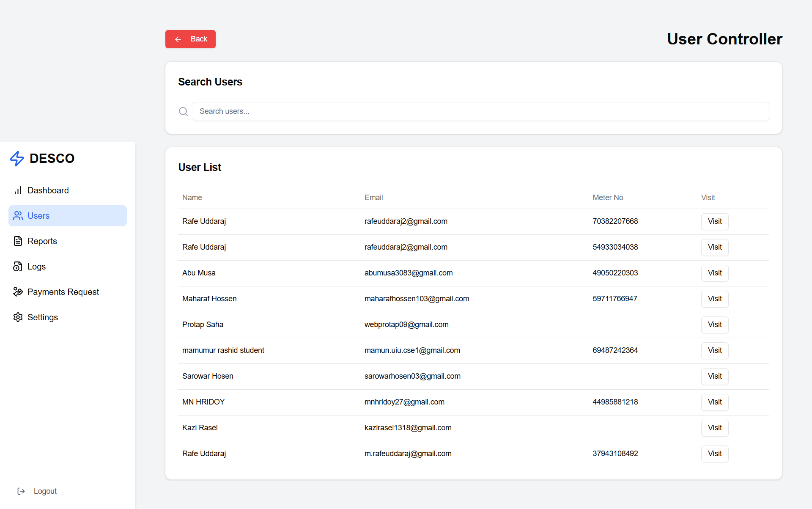
Task: Click the Settings gear icon
Action: [x=18, y=317]
